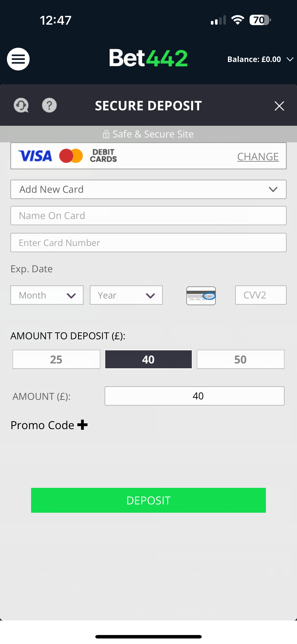
Task: Select the 50 deposit amount
Action: pyautogui.click(x=240, y=360)
